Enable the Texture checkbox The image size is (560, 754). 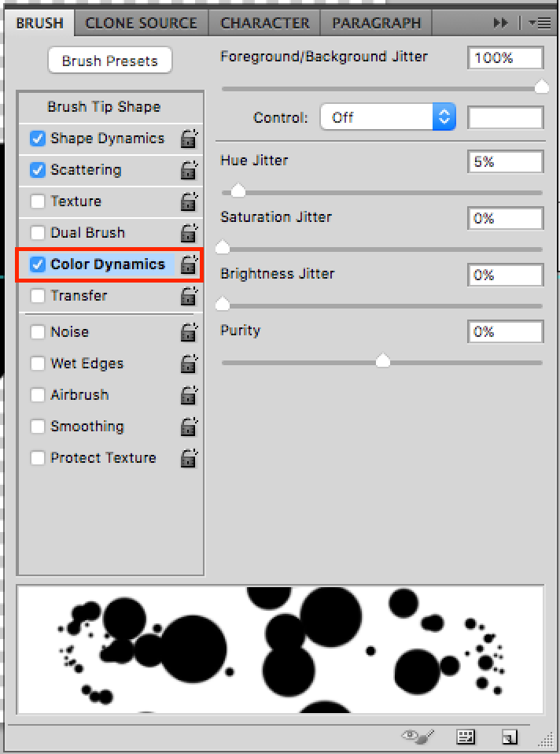tap(38, 201)
